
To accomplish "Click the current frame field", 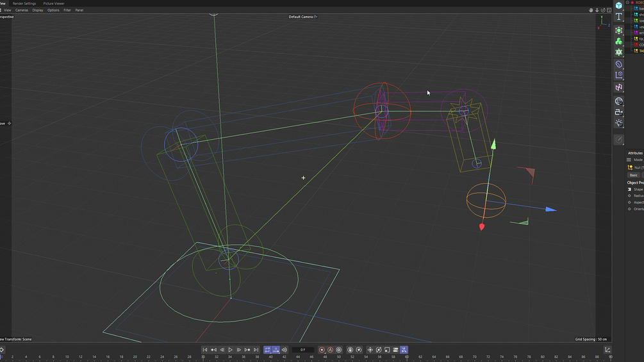I will [302, 350].
